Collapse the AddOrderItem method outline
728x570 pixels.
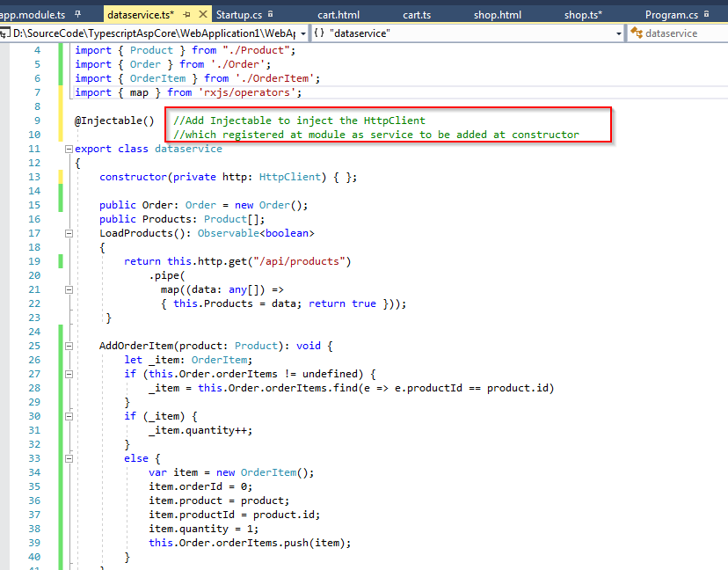(69, 346)
